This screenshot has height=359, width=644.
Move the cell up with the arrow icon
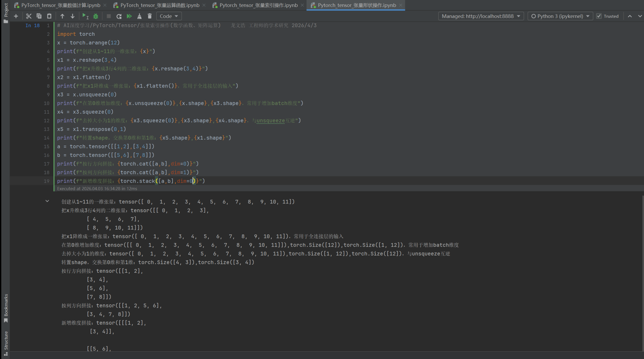(x=62, y=16)
